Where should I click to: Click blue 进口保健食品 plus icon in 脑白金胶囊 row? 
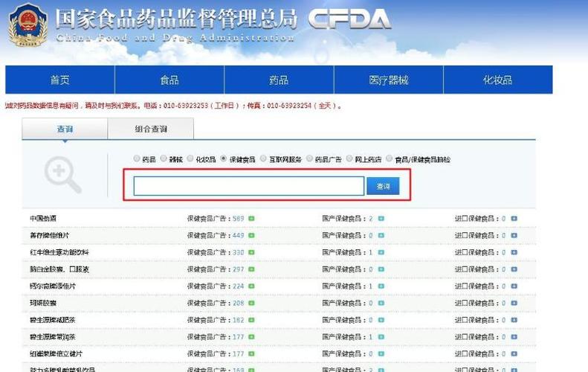pyautogui.click(x=514, y=269)
